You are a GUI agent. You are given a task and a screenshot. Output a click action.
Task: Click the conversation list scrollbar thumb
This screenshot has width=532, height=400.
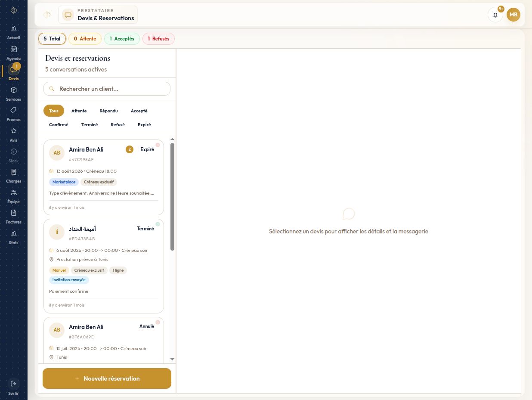(173, 196)
